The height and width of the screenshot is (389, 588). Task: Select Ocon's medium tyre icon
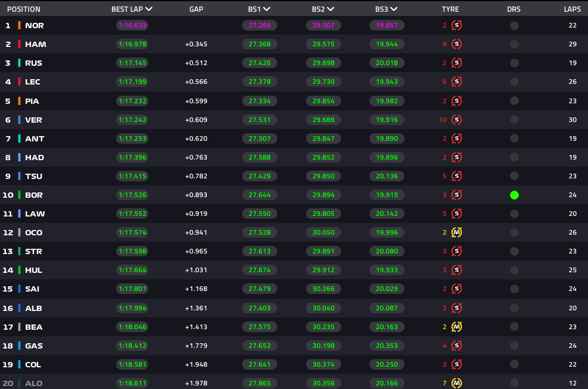click(457, 232)
